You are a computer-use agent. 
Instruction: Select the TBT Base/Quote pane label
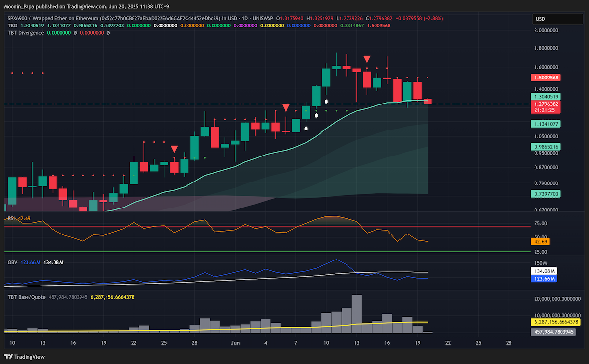(x=27, y=297)
